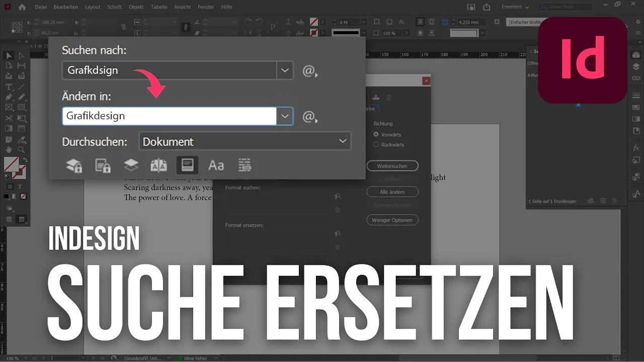Click the Weitersuchen button

click(x=392, y=165)
